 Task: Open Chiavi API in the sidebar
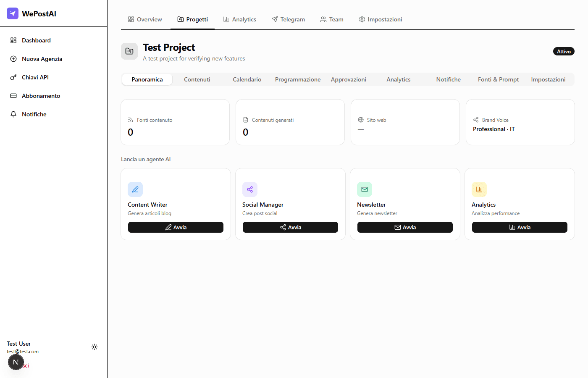35,77
